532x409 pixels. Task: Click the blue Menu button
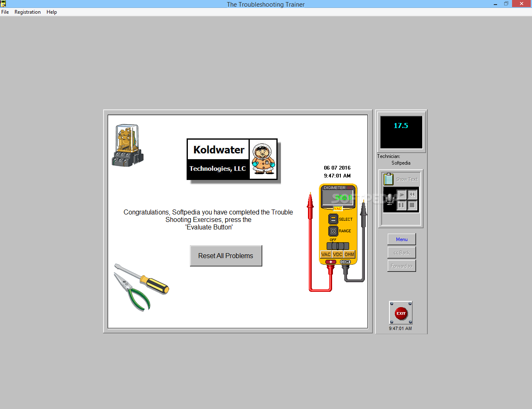(x=401, y=239)
